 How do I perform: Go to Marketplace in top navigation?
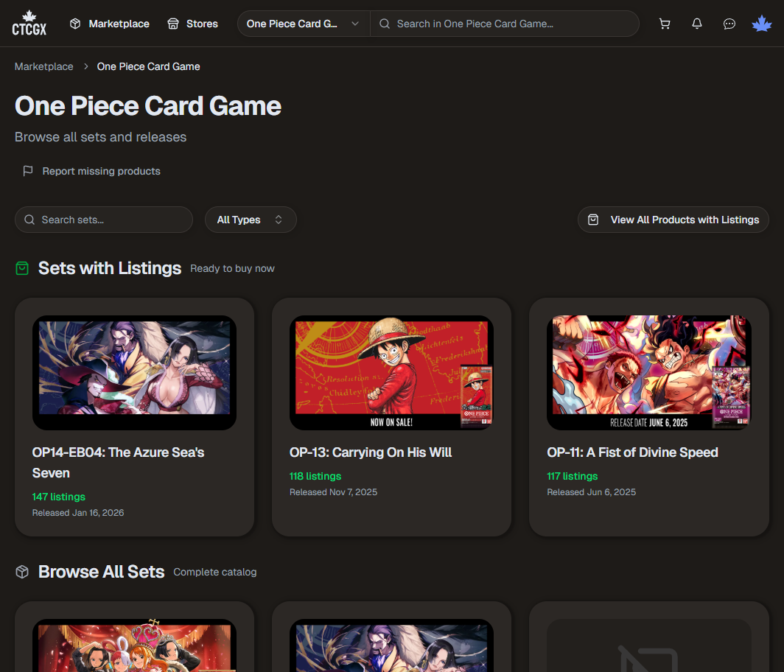click(110, 24)
